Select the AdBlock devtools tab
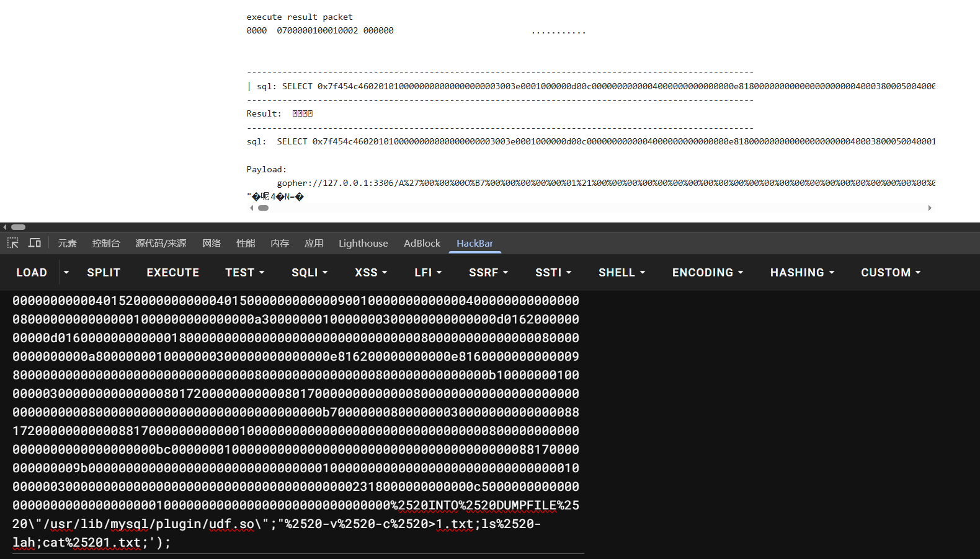This screenshot has width=980, height=559. click(x=422, y=244)
